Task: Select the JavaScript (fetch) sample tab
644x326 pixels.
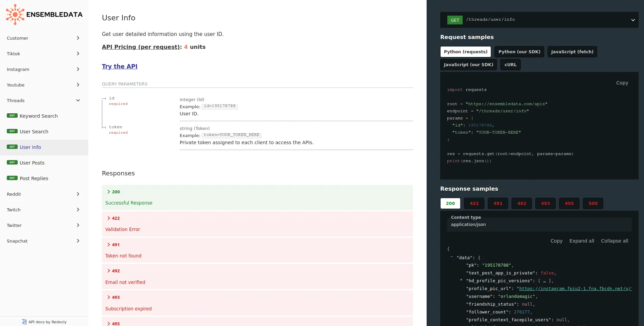Action: [572, 52]
